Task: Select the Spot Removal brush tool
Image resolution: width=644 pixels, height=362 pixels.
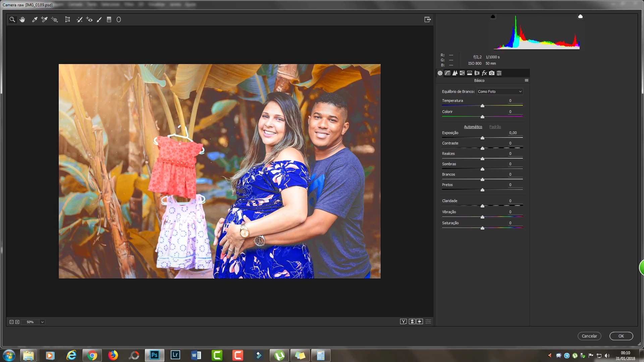Action: tap(79, 19)
